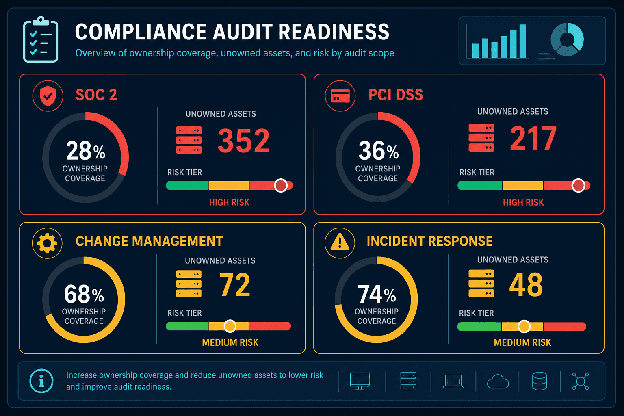This screenshot has height=416, width=624.
Task: Click the 217 unowned assets value
Action: 533,139
